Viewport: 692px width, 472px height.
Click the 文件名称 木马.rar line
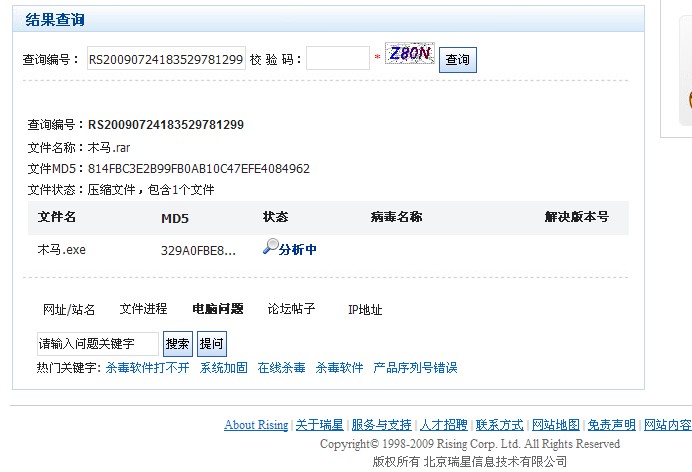(x=79, y=148)
